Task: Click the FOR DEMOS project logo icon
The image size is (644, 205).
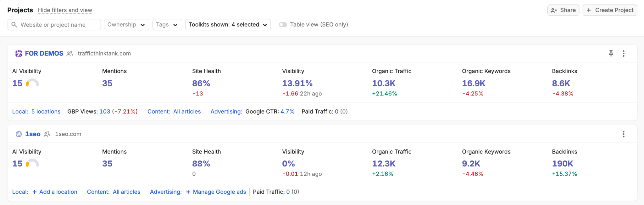Action: (x=19, y=53)
